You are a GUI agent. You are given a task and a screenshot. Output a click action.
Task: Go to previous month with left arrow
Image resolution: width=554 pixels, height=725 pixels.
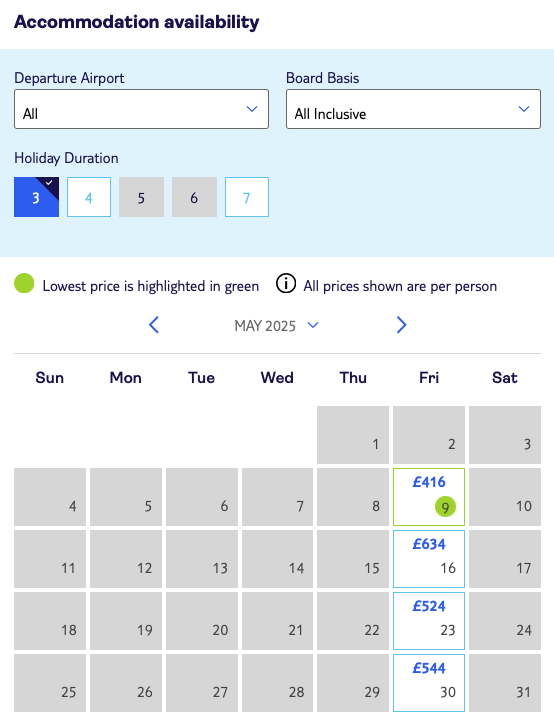point(154,325)
